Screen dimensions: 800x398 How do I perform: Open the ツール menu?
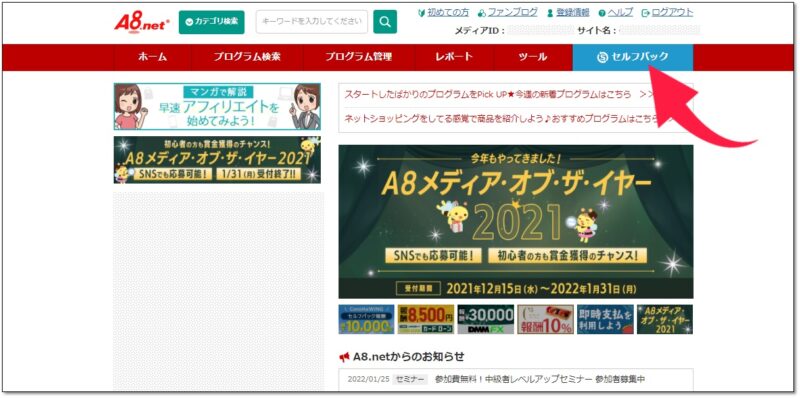pyautogui.click(x=533, y=57)
